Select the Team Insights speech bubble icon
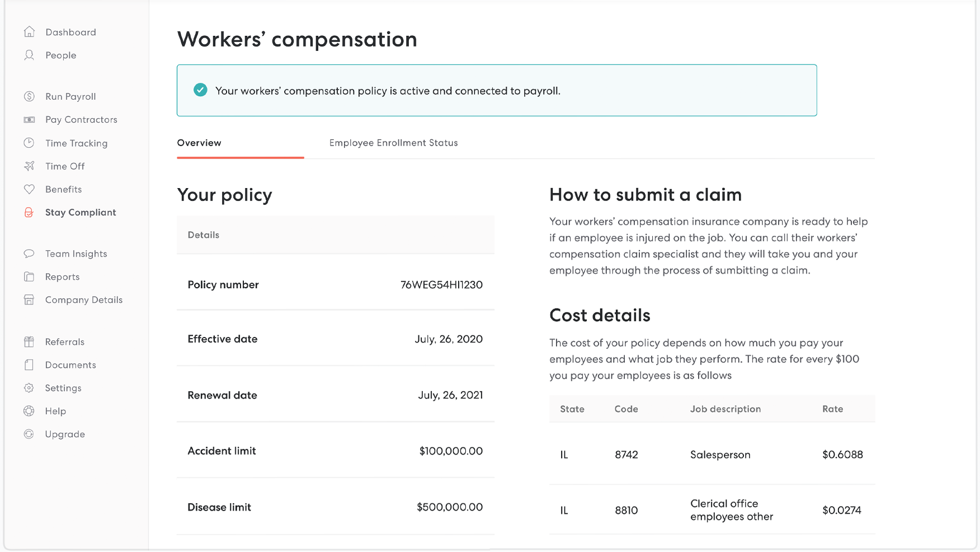 (30, 253)
